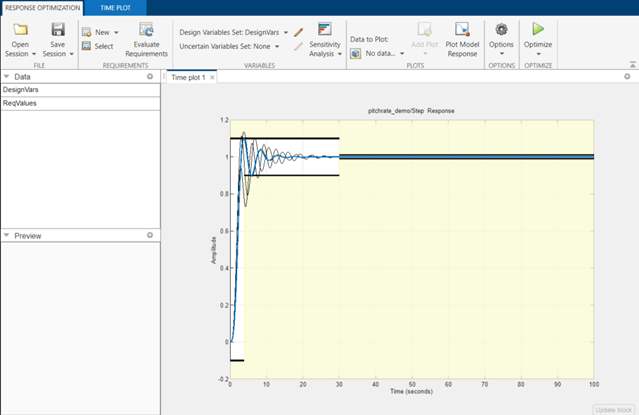Image resolution: width=639 pixels, height=415 pixels.
Task: Collapse the Preview panel
Action: (7, 236)
